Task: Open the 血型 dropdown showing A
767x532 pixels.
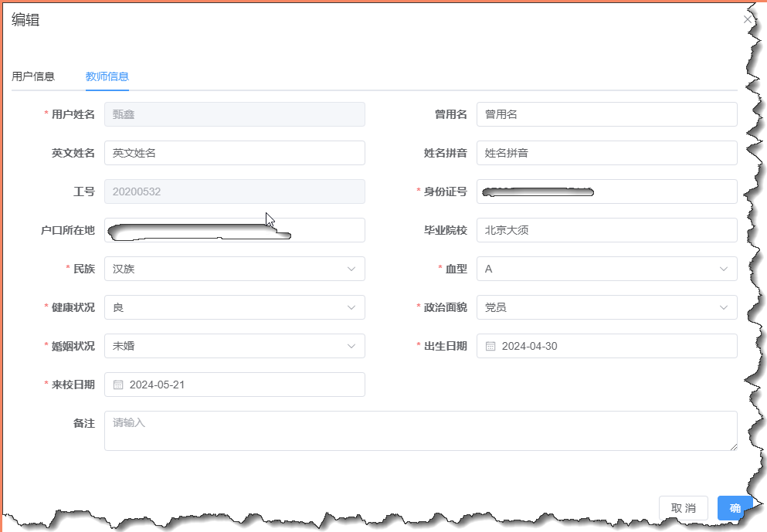Action: click(606, 269)
